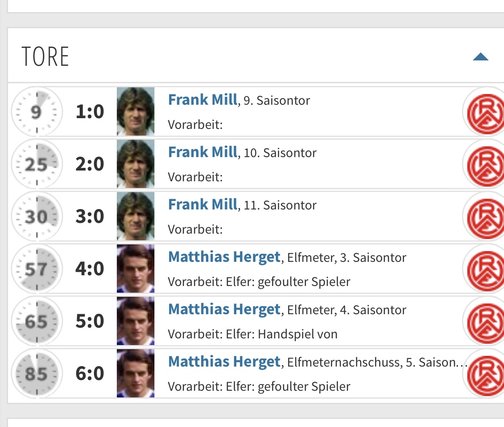Click the 9th minute clock icon
This screenshot has height=427, width=504.
coord(36,112)
